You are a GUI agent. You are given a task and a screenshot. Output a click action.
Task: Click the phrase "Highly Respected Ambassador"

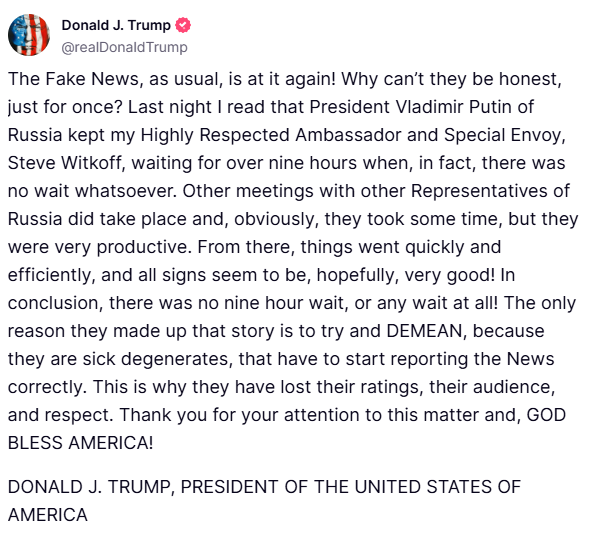[271, 135]
